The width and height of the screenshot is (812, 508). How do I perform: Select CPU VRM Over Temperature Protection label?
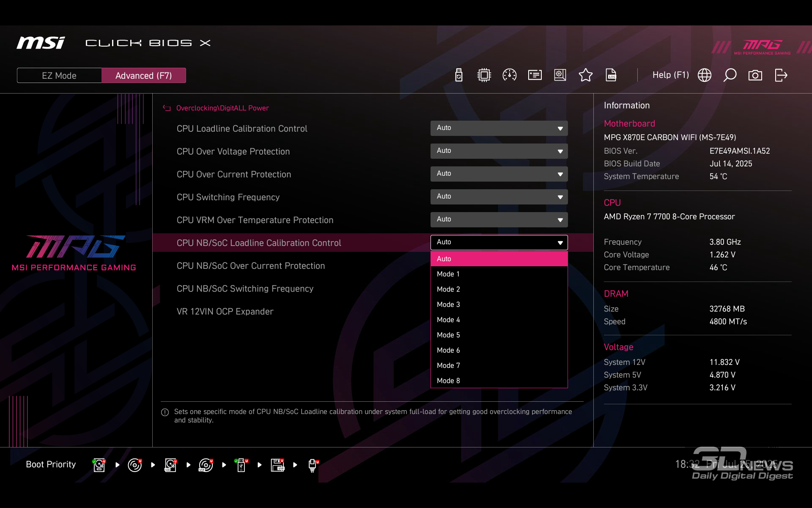click(255, 220)
